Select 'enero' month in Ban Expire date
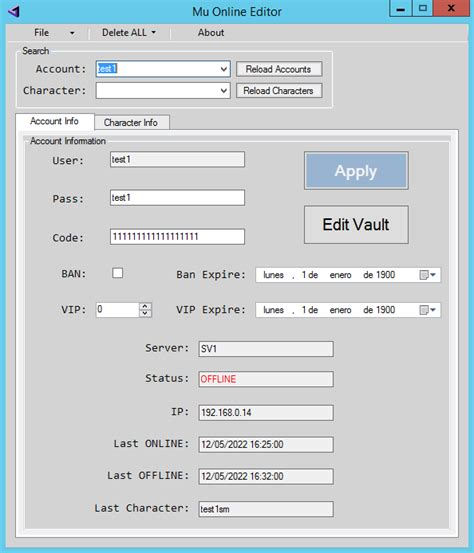 pos(340,275)
